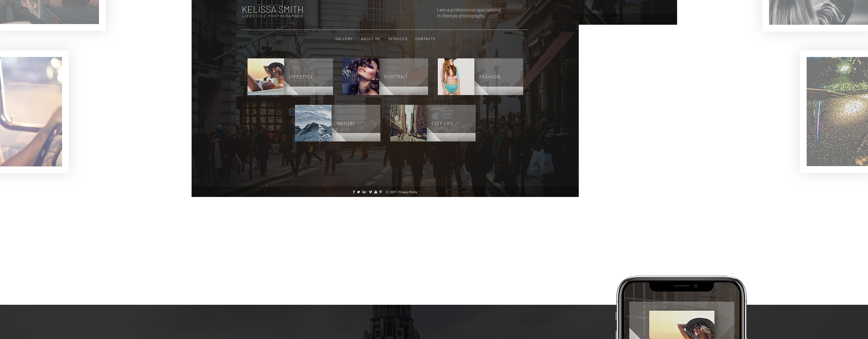Select the Portrait curly-hair thumbnail
The width and height of the screenshot is (868, 339).
(361, 77)
